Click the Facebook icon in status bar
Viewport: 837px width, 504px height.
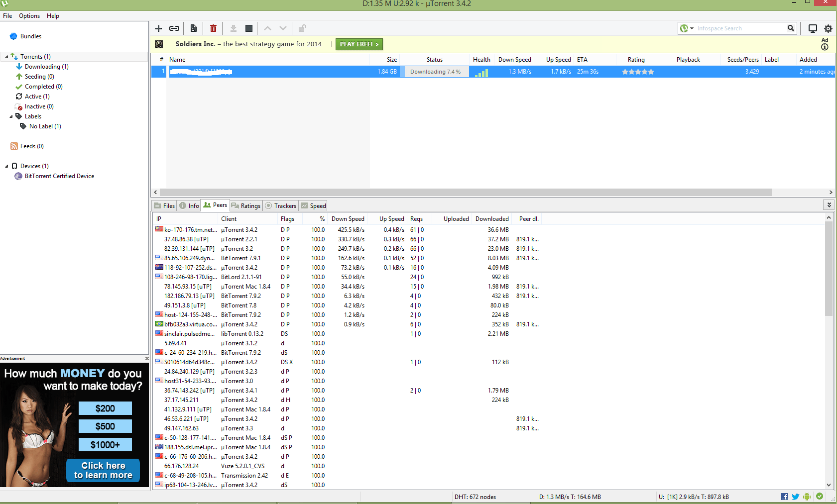(x=785, y=497)
